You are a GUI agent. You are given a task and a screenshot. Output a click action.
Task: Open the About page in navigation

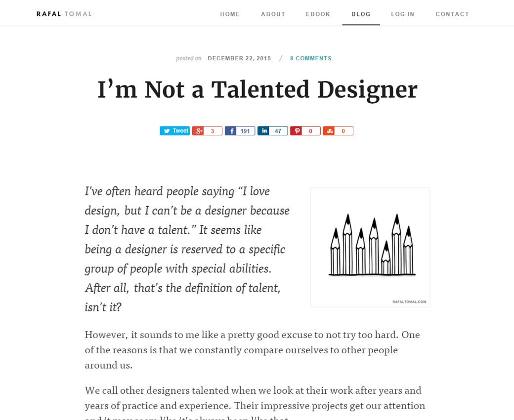tap(273, 14)
